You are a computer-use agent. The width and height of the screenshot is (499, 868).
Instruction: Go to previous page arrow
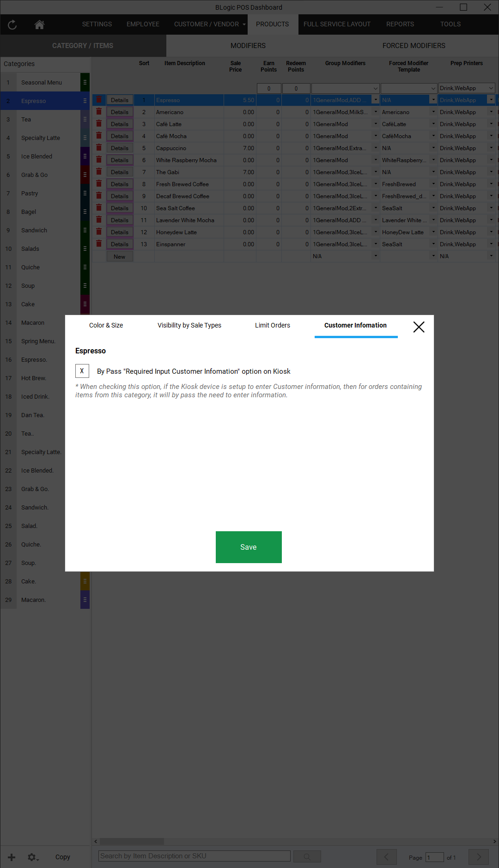(x=387, y=857)
